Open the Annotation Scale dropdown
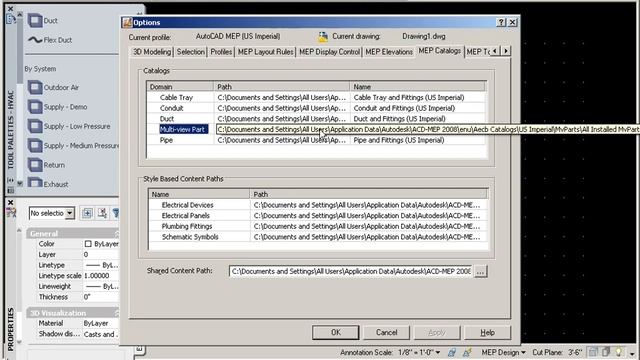Image resolution: width=640 pixels, height=360 pixels. (438, 352)
